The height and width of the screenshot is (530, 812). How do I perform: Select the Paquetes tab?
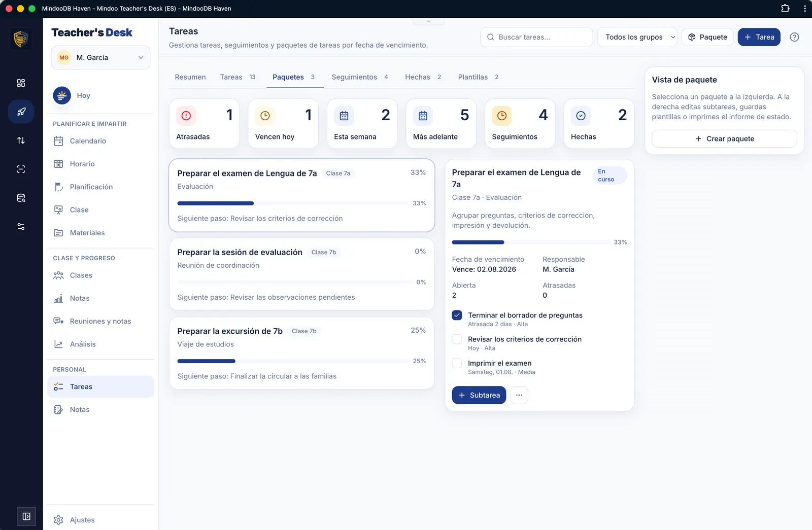tap(294, 77)
